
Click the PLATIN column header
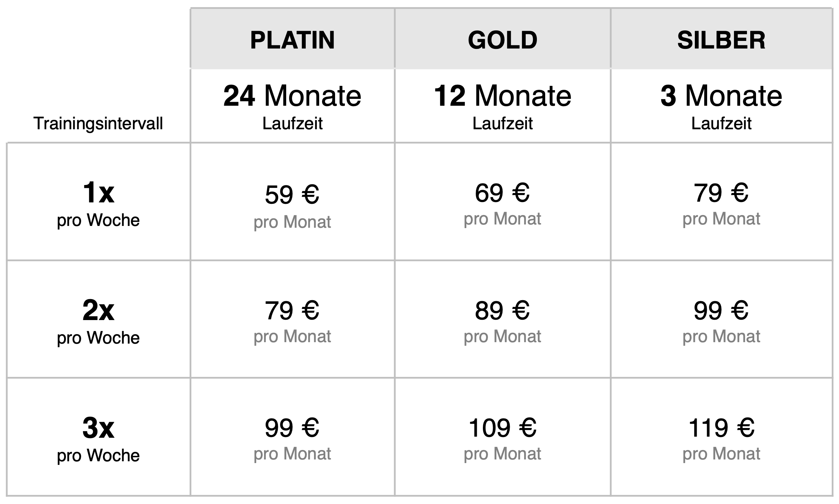[292, 40]
